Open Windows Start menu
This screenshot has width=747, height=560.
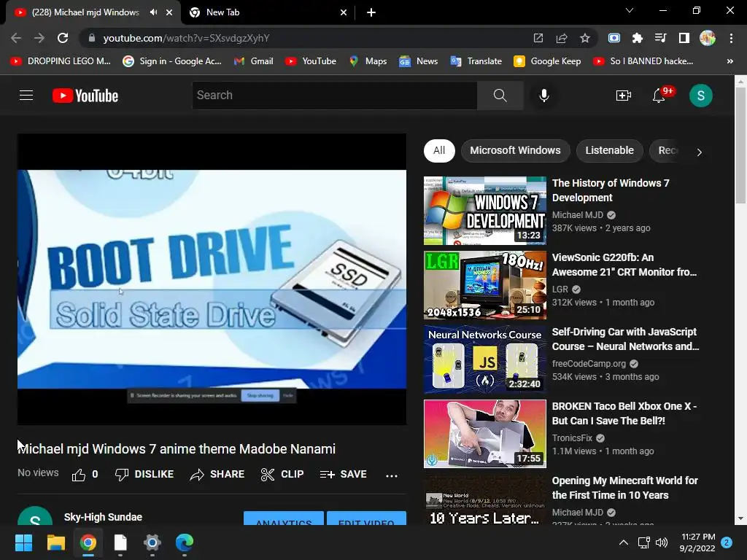23,542
